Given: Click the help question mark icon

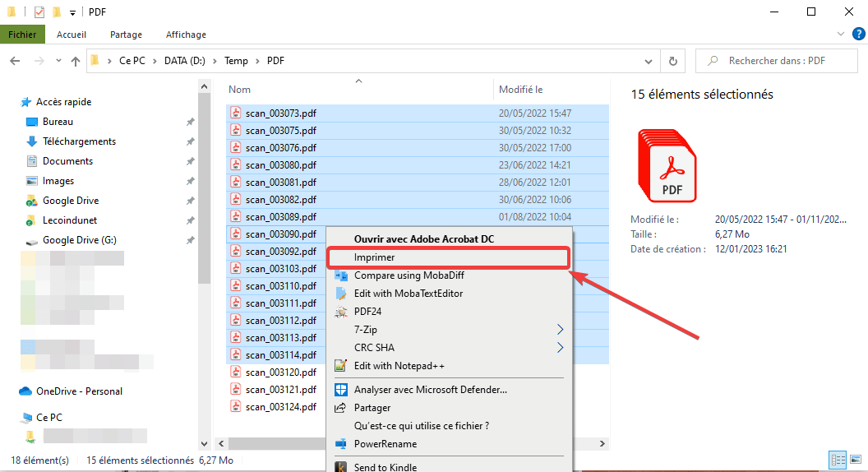Looking at the screenshot, I should click(x=858, y=34).
